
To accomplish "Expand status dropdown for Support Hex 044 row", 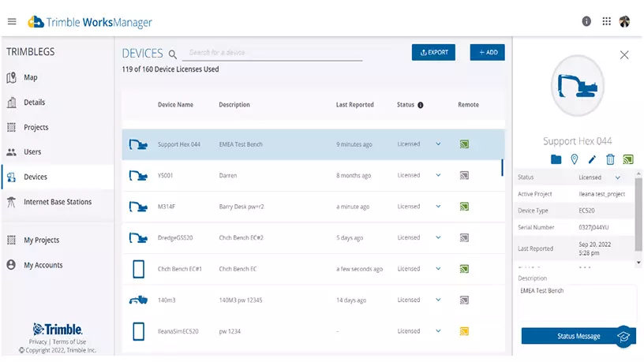I will 438,144.
